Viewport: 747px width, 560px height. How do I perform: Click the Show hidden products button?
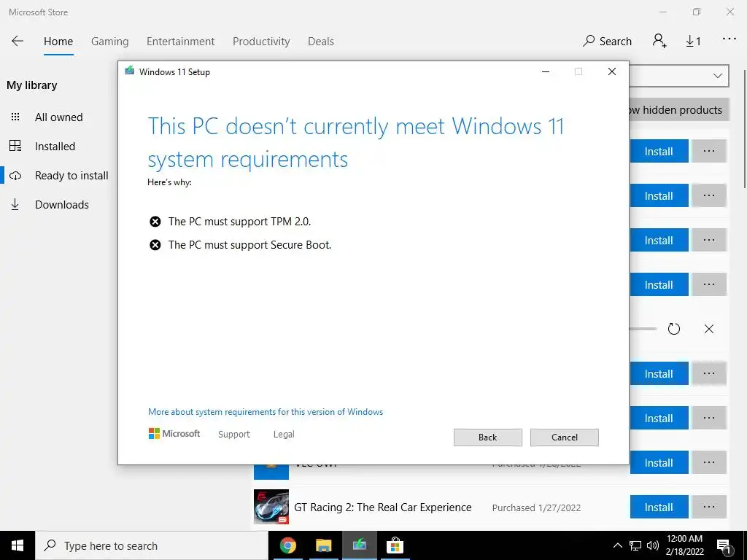(x=679, y=110)
